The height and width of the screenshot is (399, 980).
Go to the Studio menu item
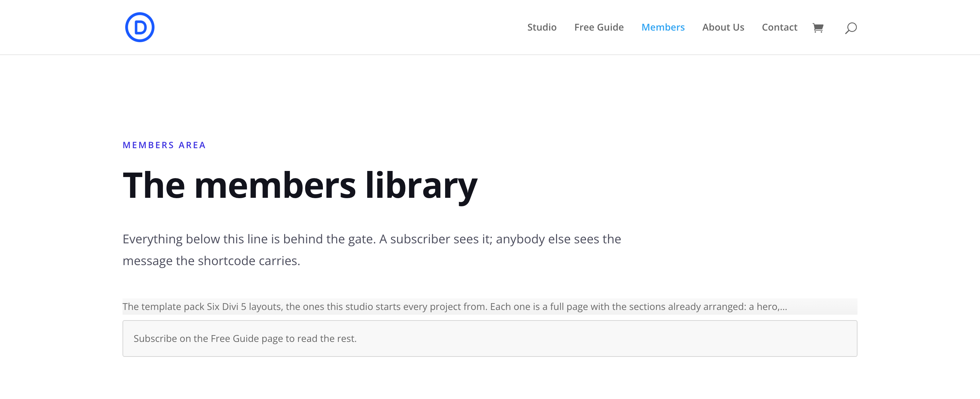coord(542,28)
